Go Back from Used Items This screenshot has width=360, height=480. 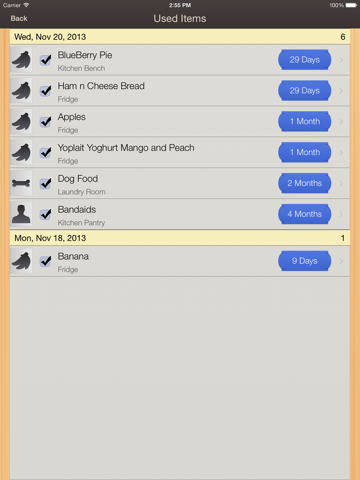(19, 19)
